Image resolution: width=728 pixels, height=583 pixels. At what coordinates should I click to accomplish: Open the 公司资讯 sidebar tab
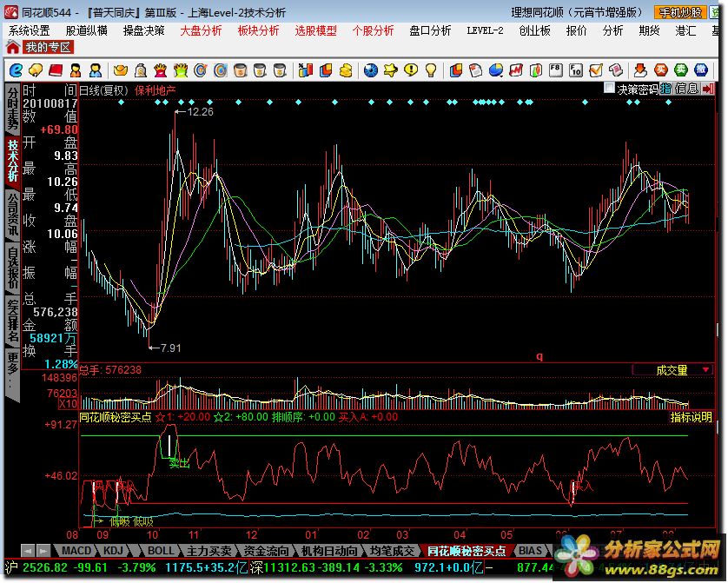click(x=12, y=214)
